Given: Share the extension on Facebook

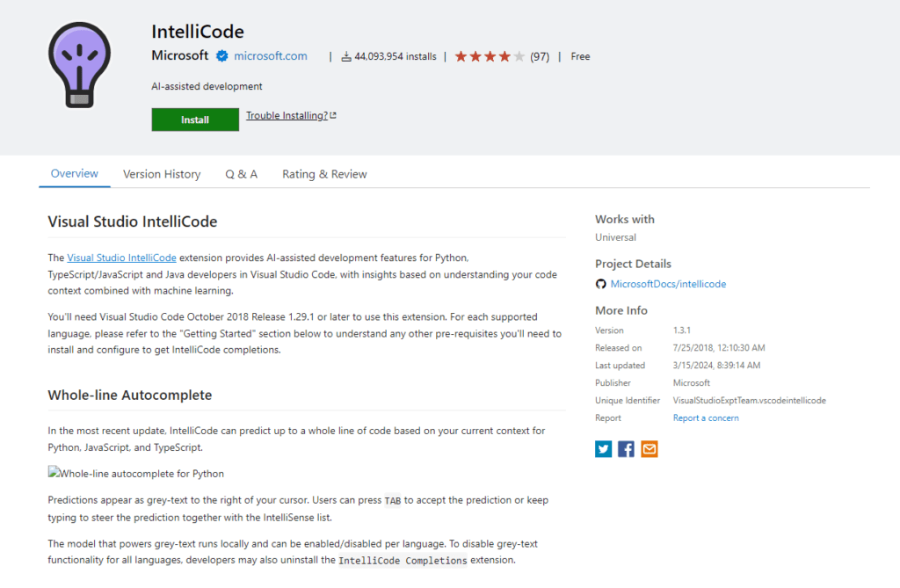Looking at the screenshot, I should 626,449.
